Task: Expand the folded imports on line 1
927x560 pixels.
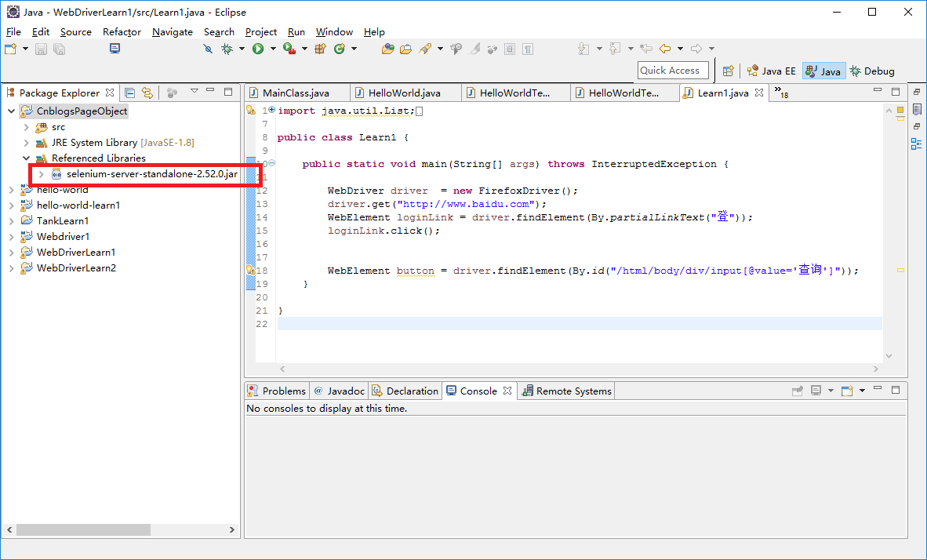Action: pos(272,110)
